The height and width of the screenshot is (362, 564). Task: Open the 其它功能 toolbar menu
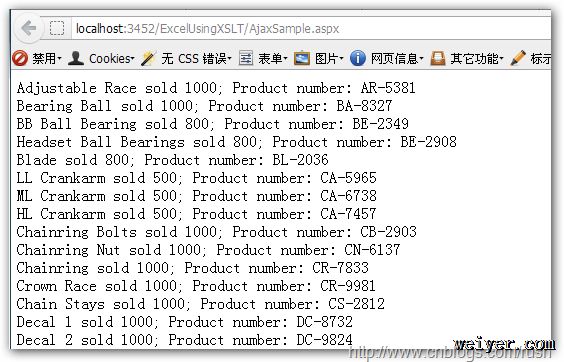coord(477,58)
